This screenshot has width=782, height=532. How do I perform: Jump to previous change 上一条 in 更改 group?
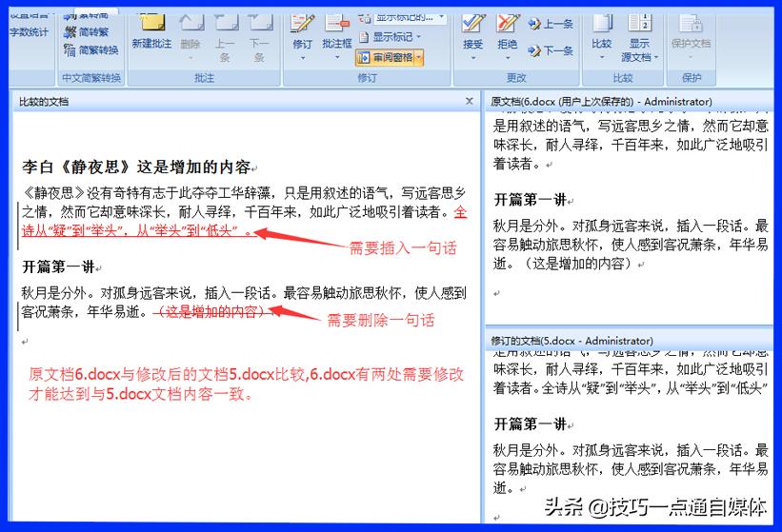tap(551, 24)
